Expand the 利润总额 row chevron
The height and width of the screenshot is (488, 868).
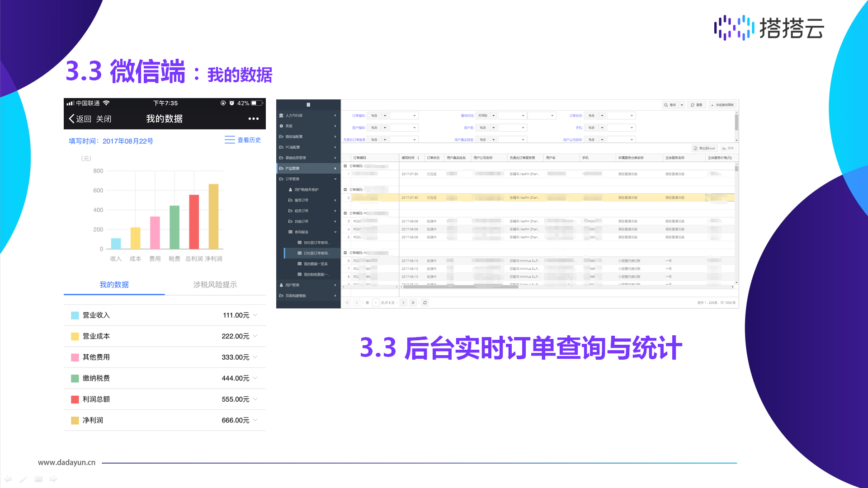pyautogui.click(x=255, y=399)
